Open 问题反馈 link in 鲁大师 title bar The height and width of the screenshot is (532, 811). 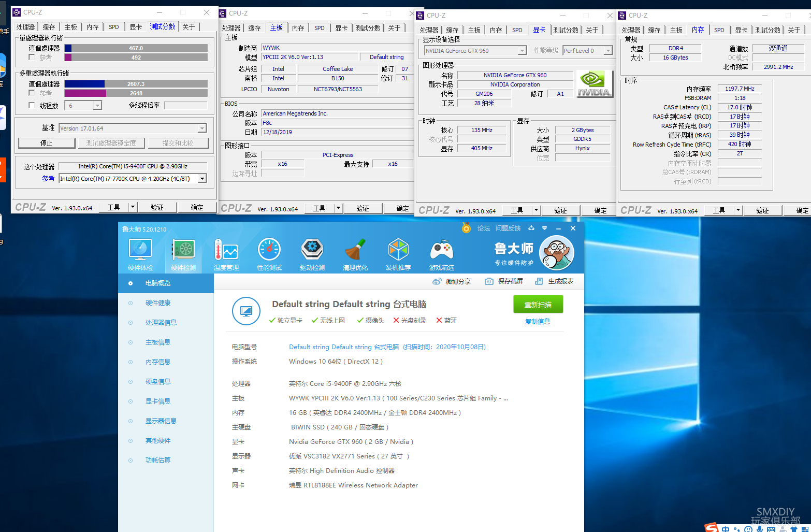tap(508, 228)
